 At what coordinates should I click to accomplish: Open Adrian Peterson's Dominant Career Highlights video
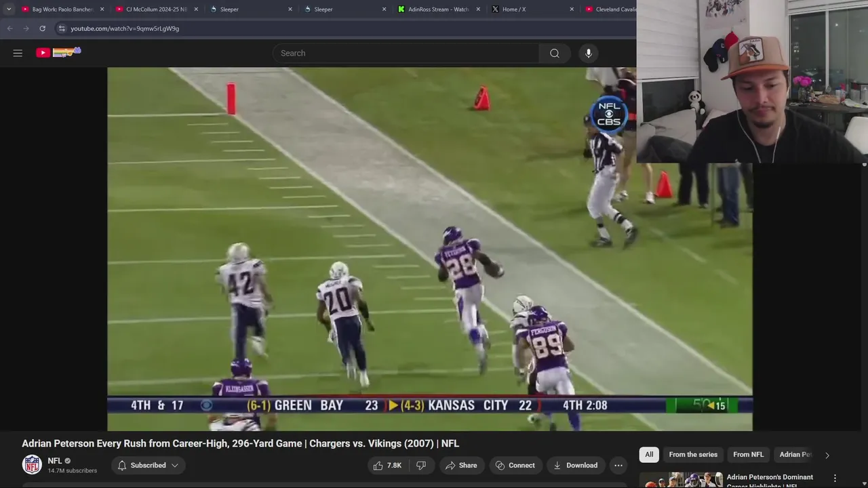(770, 481)
